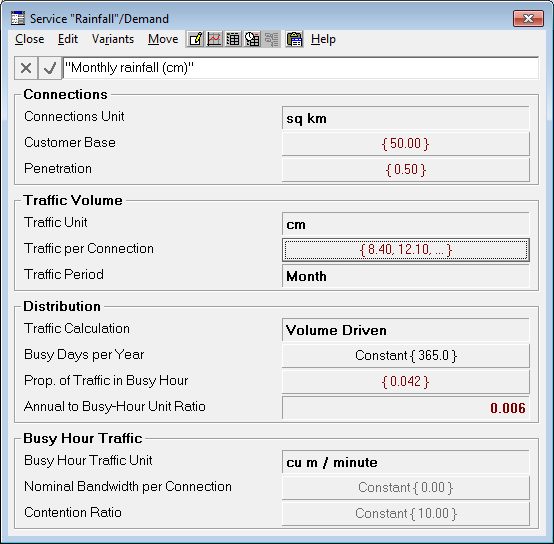Open the Variants menu
554x544 pixels.
point(113,39)
